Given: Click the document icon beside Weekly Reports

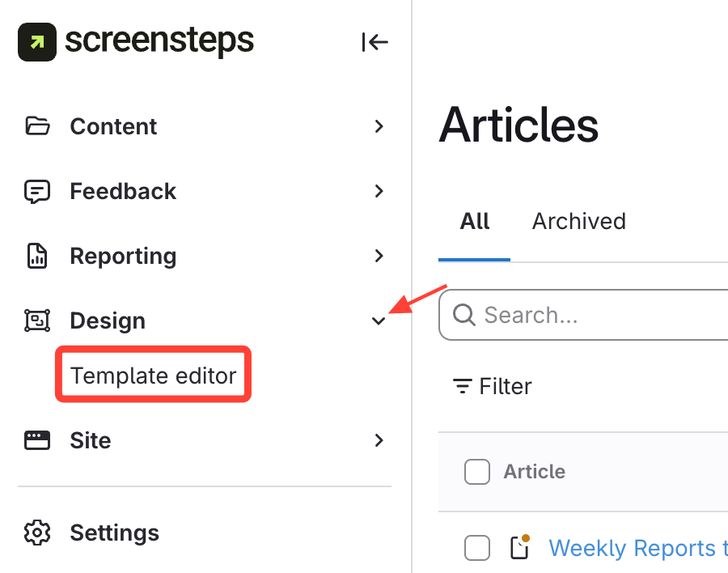Looking at the screenshot, I should (519, 548).
